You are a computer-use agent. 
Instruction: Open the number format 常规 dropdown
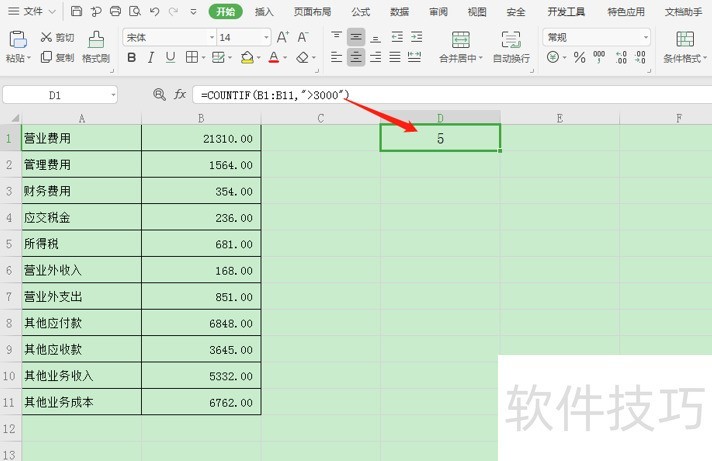[x=646, y=37]
